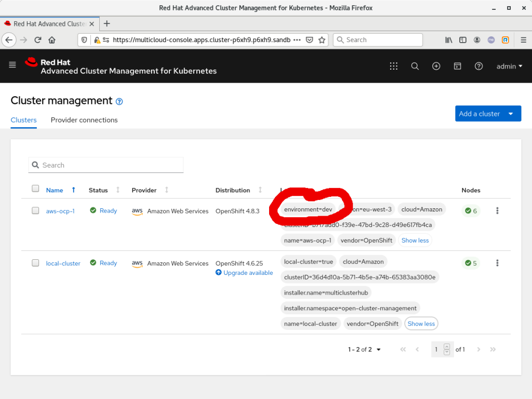Save page to Pocket icon

(310, 40)
